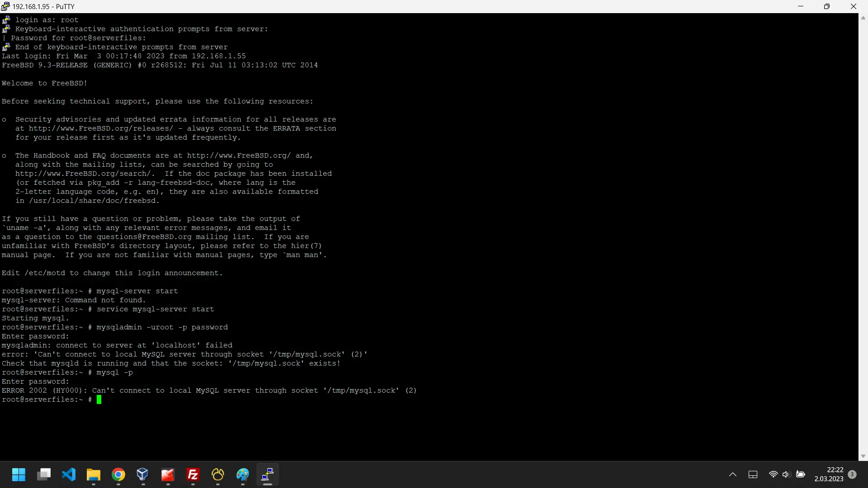The image size is (868, 488).
Task: Click the 'Edit /etc/motd' announcement line
Action: point(112,273)
